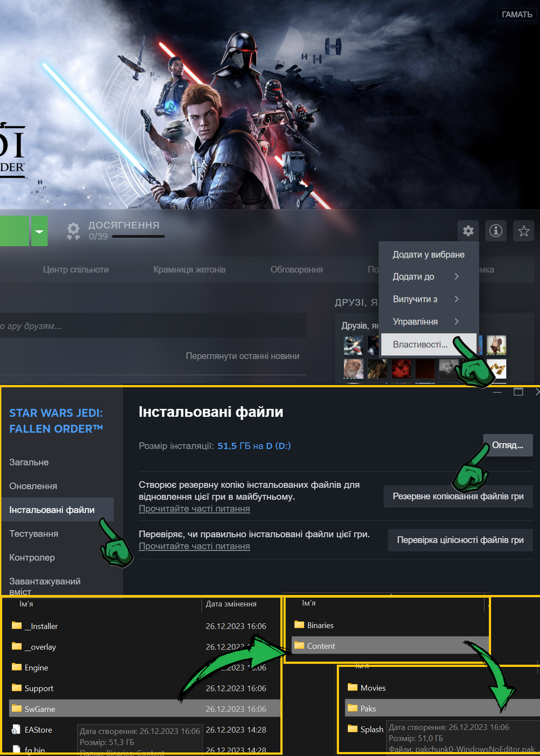Click the install size "51,5 ГБ на D (D:)"
This screenshot has width=540, height=756.
tap(254, 446)
